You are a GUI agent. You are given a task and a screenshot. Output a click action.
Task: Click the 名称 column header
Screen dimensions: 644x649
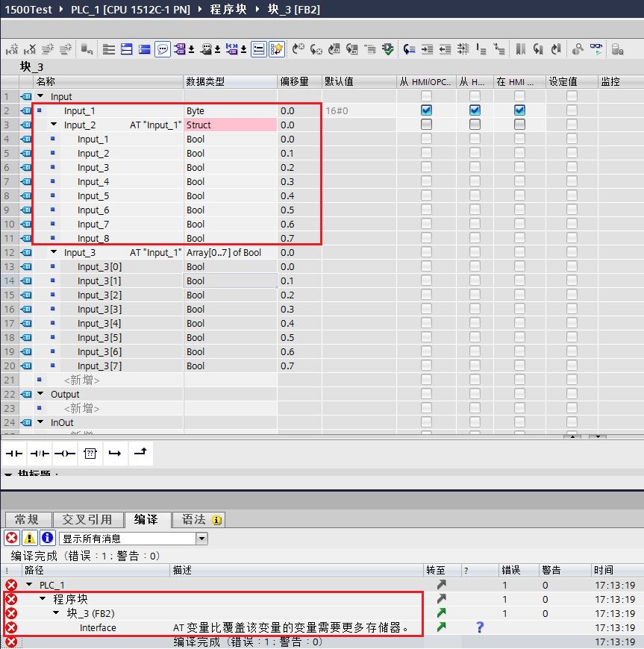pyautogui.click(x=108, y=81)
